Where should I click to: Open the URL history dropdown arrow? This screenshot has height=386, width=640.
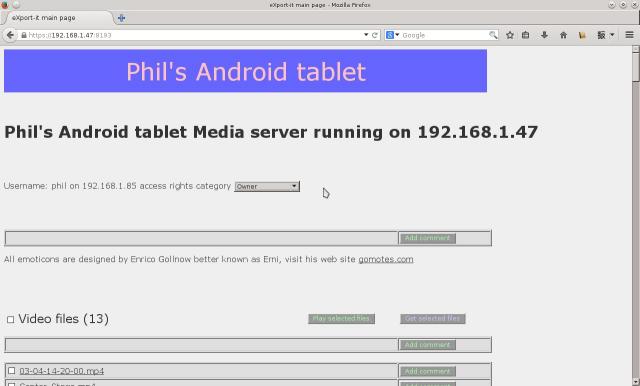(x=366, y=35)
